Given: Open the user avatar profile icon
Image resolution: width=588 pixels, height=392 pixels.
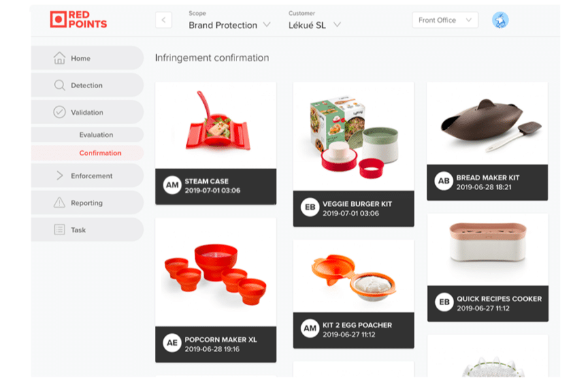Looking at the screenshot, I should (x=500, y=20).
